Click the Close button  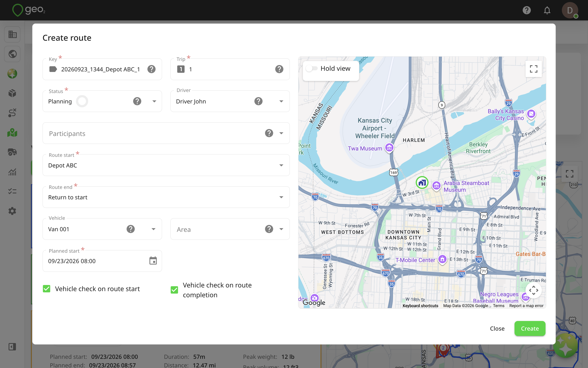(497, 328)
